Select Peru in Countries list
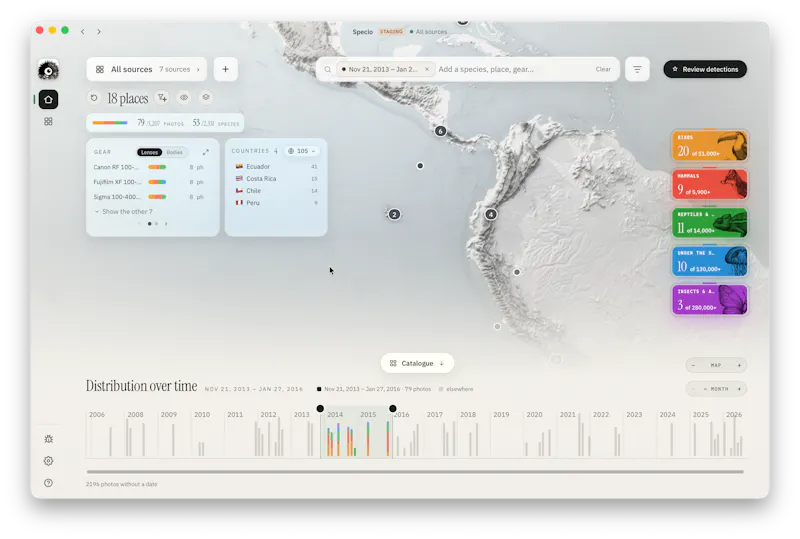 [x=276, y=203]
